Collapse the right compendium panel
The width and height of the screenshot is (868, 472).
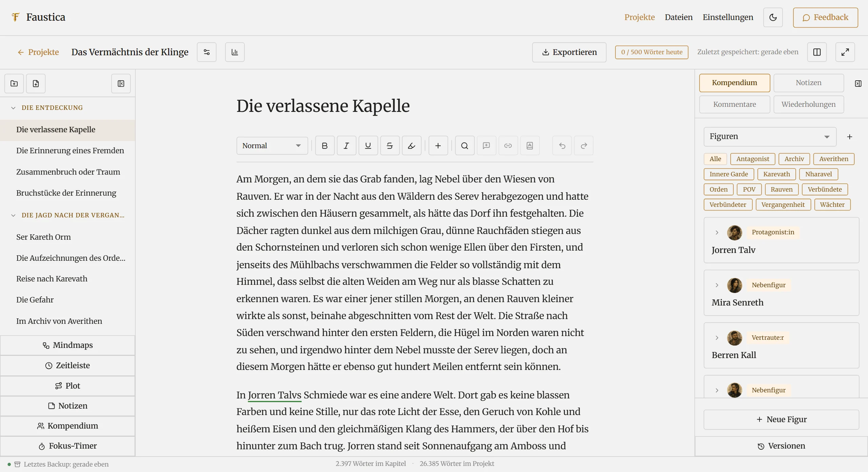pos(858,83)
